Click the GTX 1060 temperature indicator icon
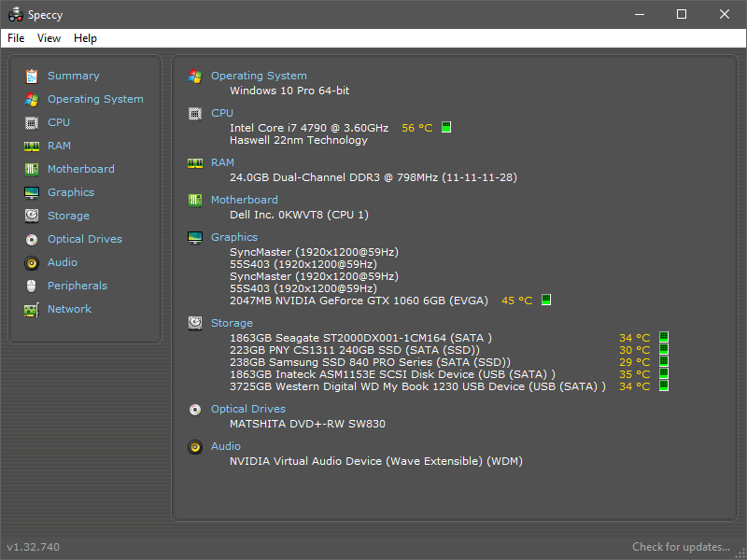747x560 pixels. [546, 301]
